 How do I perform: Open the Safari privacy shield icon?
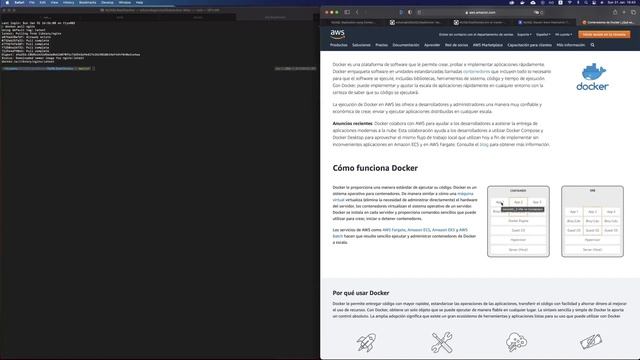tap(410, 12)
